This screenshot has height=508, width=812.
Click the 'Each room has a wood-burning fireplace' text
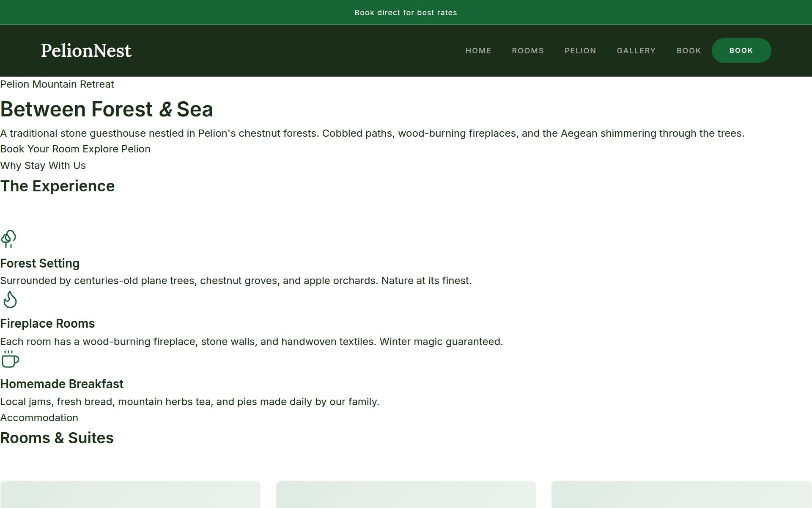(x=252, y=342)
